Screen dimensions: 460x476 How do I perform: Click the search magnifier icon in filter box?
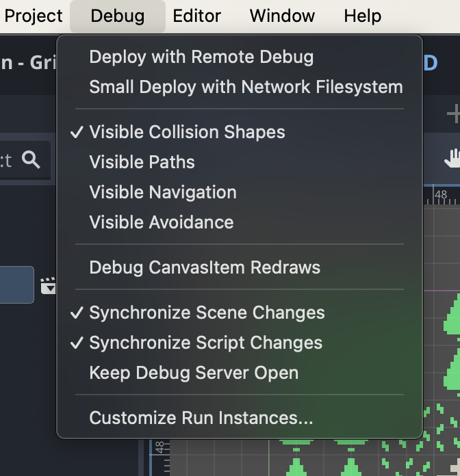point(31,159)
